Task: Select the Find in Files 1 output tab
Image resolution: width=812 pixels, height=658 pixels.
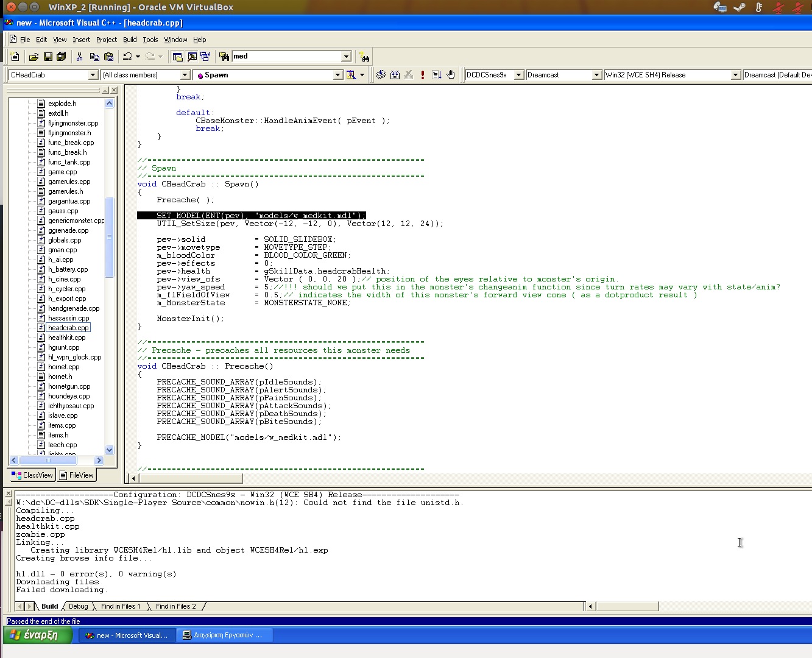Action: tap(121, 606)
